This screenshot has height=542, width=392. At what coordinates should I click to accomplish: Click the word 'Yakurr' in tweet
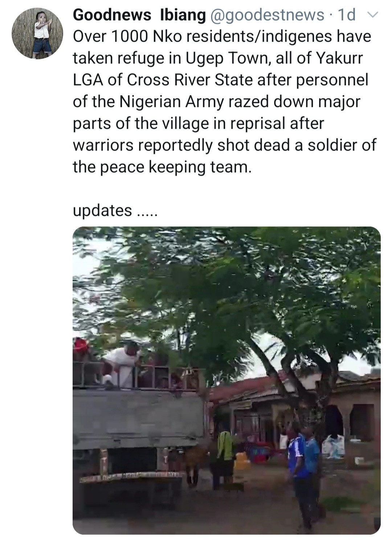pos(339,58)
